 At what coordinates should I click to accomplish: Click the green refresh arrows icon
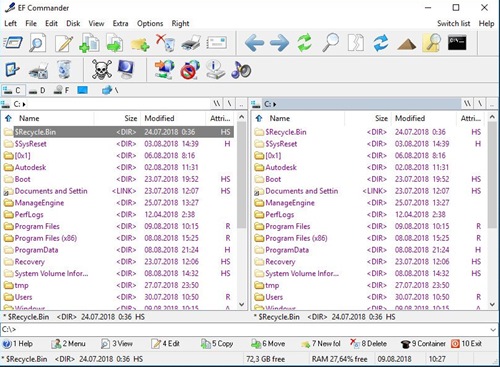coord(305,43)
